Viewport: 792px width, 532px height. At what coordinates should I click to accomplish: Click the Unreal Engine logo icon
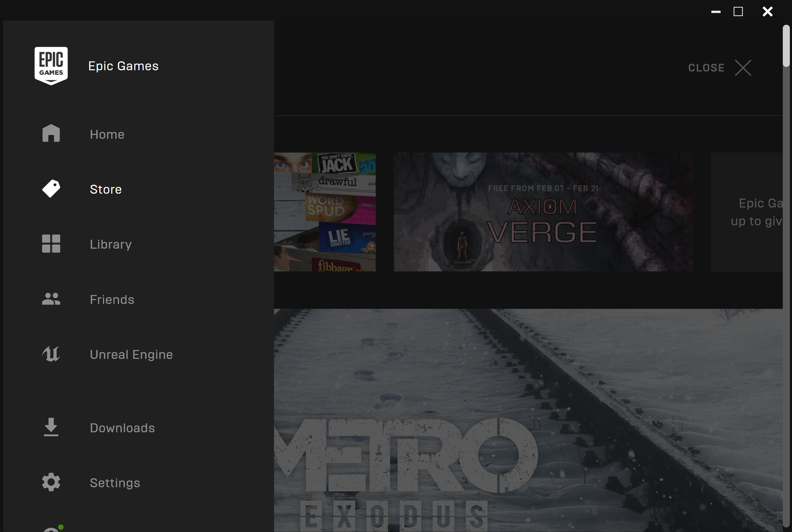51,354
